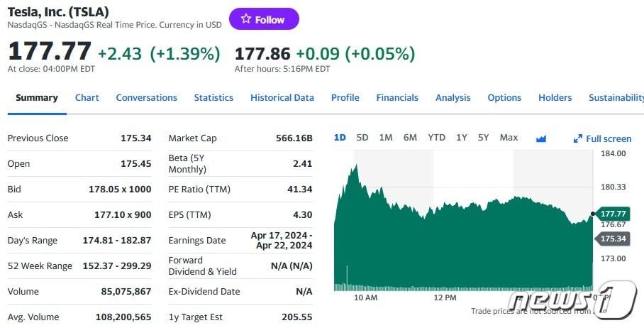The image size is (644, 328).
Task: Click the Full screen expand arrows icon
Action: pyautogui.click(x=578, y=139)
